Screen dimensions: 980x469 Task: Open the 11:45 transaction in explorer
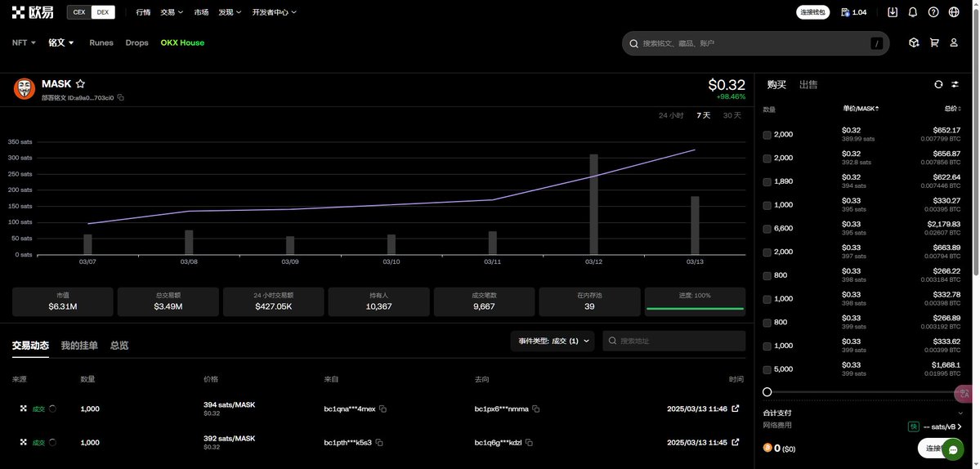[736, 442]
